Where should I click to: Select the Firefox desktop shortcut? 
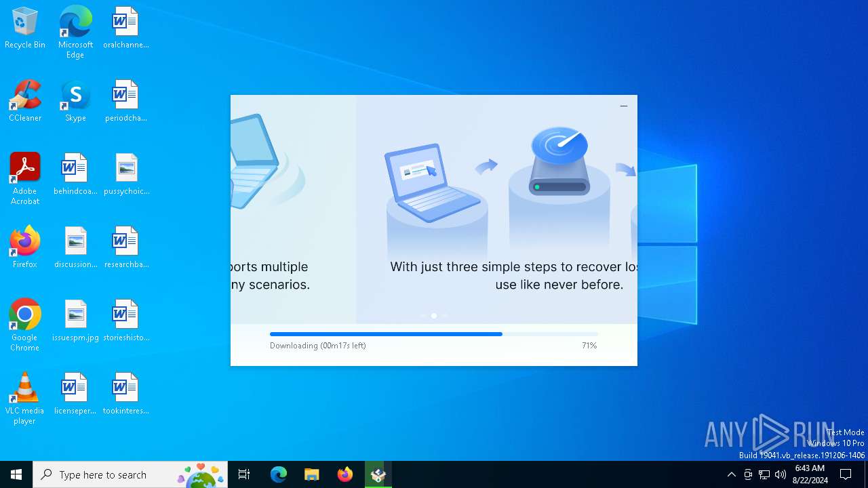(x=25, y=248)
